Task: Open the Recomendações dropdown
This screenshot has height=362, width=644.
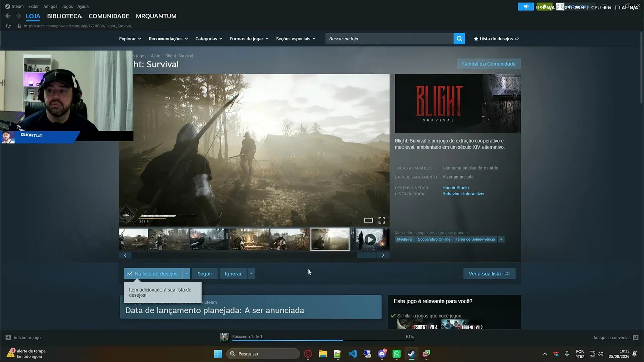Action: pyautogui.click(x=168, y=39)
